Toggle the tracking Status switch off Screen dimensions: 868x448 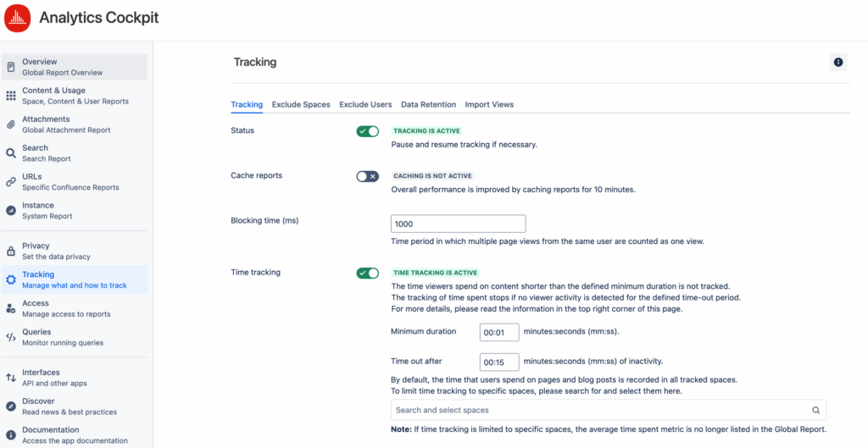pyautogui.click(x=368, y=131)
